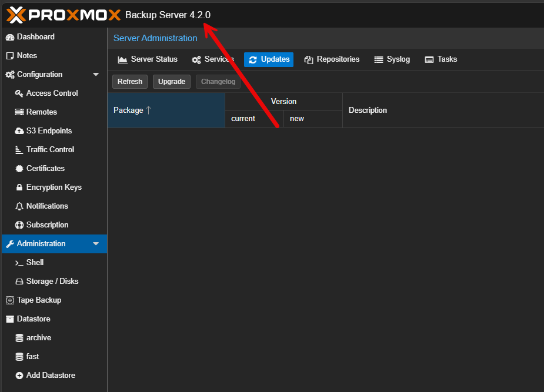Open the Tasks tab
This screenshot has width=544, height=392.
(x=441, y=59)
